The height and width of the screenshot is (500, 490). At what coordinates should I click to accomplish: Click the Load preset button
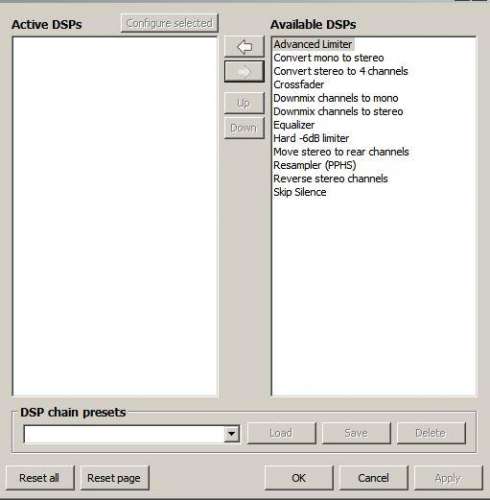[x=281, y=433]
